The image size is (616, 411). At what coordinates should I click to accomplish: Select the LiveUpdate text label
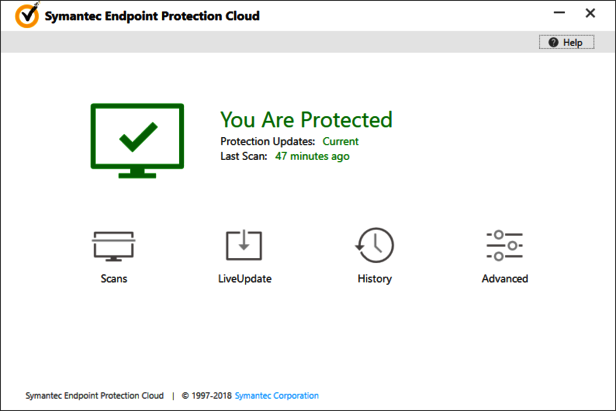click(x=244, y=279)
